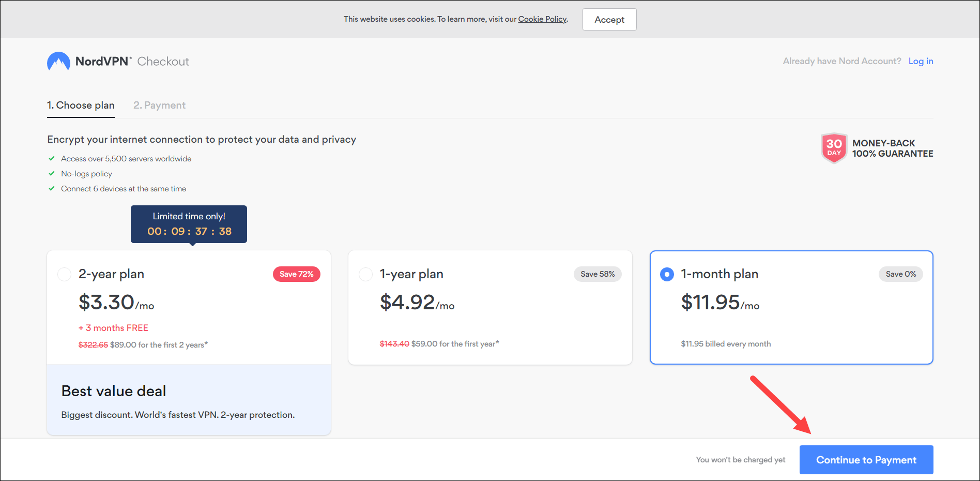Viewport: 980px width, 481px height.
Task: Click 'Biggest discount. World's fastest VPN' description
Action: click(178, 415)
